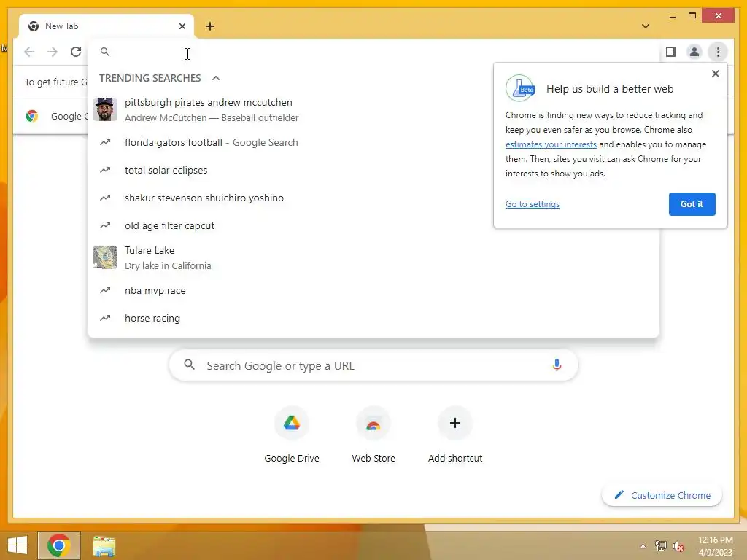Click trending icon beside shakur stevenson
The height and width of the screenshot is (560, 747).
pyautogui.click(x=105, y=198)
